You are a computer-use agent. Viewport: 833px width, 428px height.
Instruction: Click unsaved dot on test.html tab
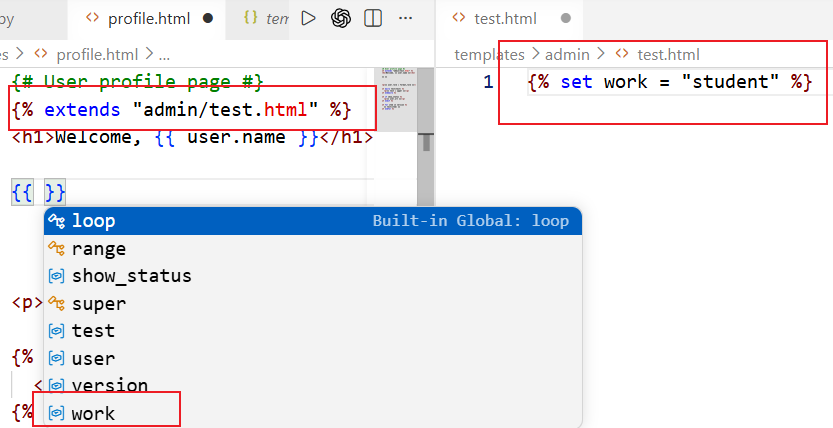coord(566,19)
